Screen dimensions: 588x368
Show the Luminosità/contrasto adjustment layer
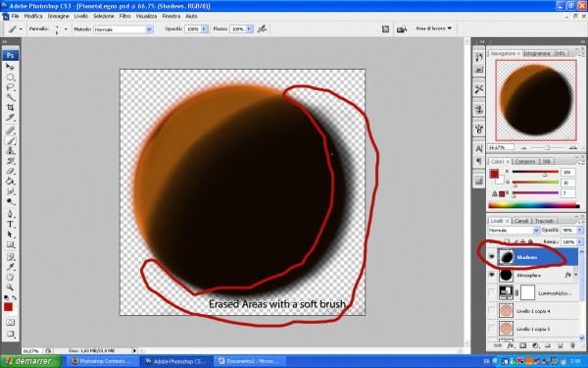[x=492, y=292]
